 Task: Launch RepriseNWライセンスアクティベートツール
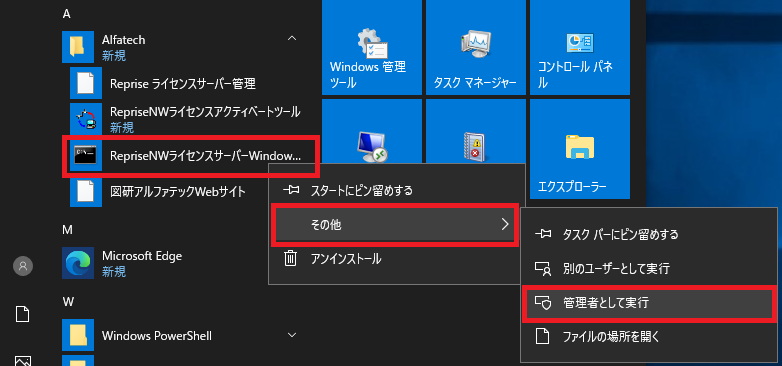[205, 112]
